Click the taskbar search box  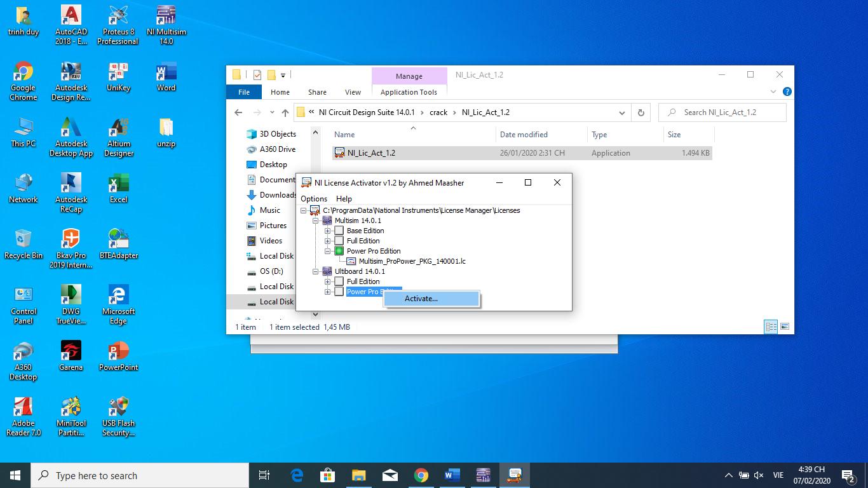[140, 475]
